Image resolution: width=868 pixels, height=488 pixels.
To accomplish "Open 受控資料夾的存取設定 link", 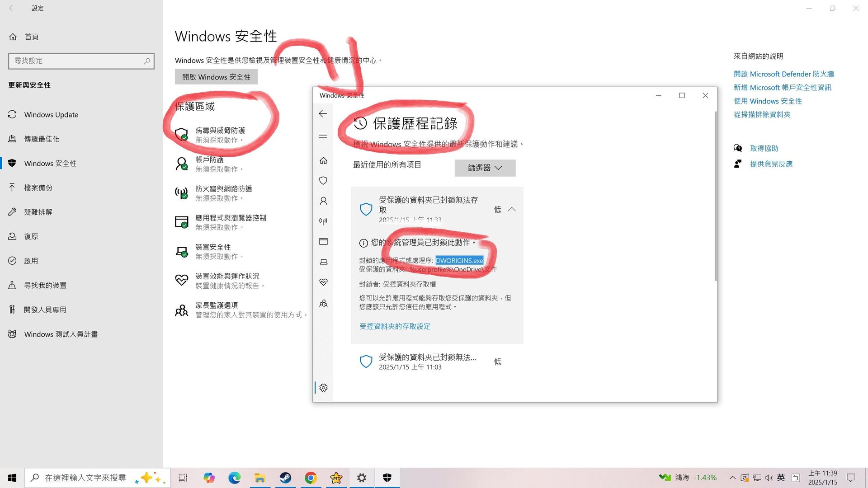I will point(395,326).
